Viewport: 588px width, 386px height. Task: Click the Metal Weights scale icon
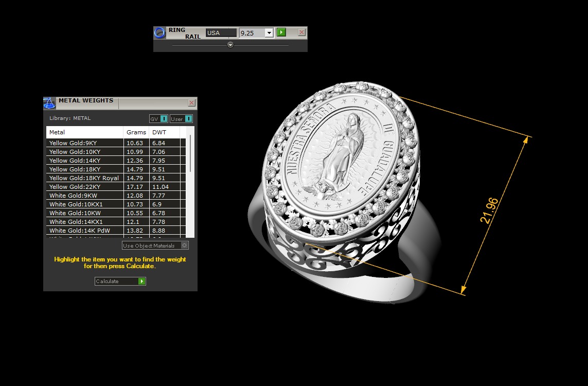coord(49,103)
